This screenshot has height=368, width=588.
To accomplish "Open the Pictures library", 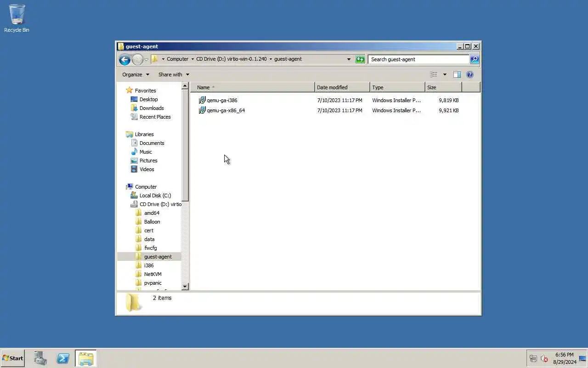I will pyautogui.click(x=144, y=161).
